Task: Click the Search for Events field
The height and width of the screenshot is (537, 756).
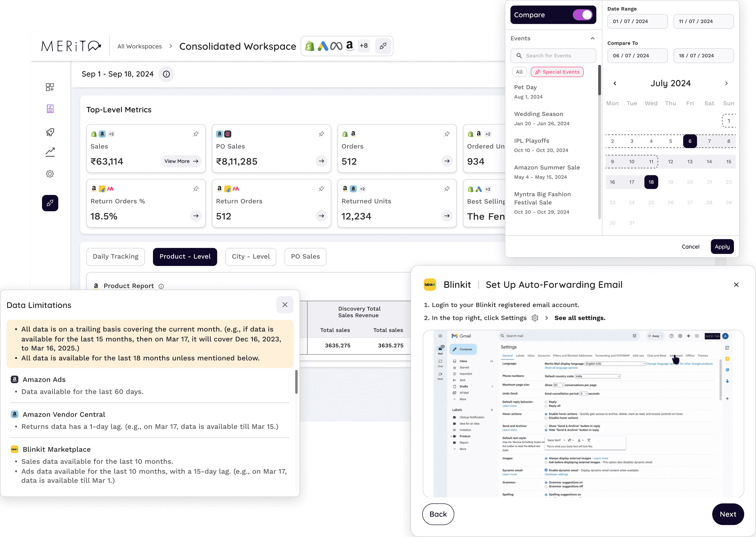Action: click(x=553, y=56)
